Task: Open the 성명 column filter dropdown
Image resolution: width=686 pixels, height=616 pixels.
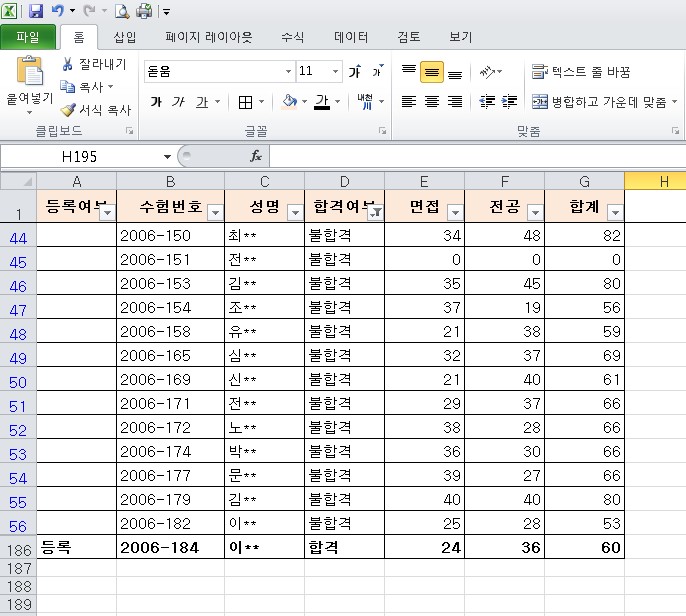Action: (295, 213)
